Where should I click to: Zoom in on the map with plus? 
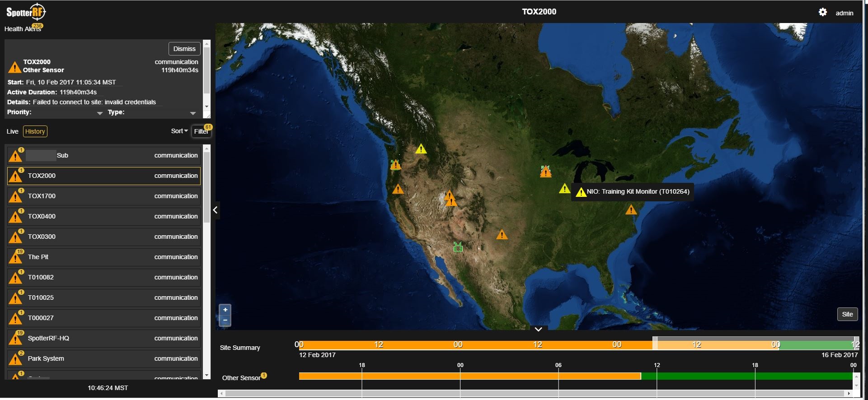tap(225, 310)
